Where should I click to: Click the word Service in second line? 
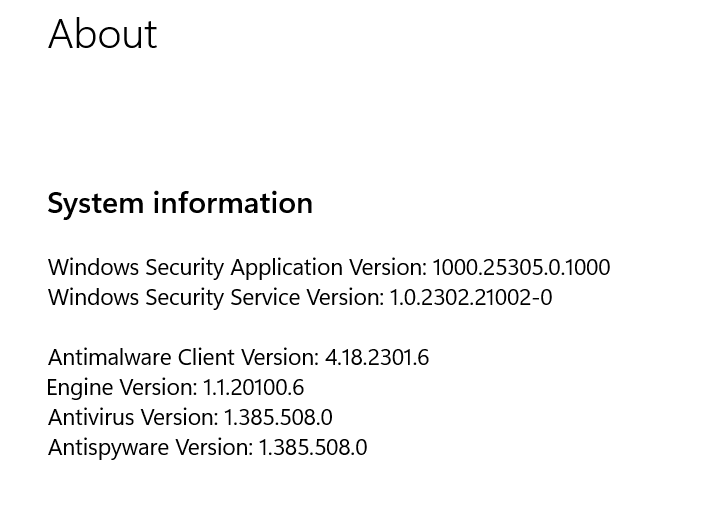[265, 298]
